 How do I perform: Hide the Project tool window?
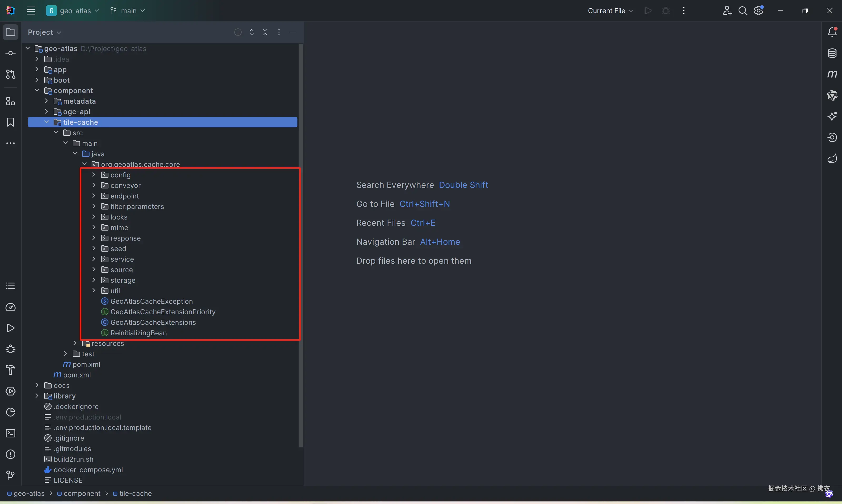click(x=293, y=32)
